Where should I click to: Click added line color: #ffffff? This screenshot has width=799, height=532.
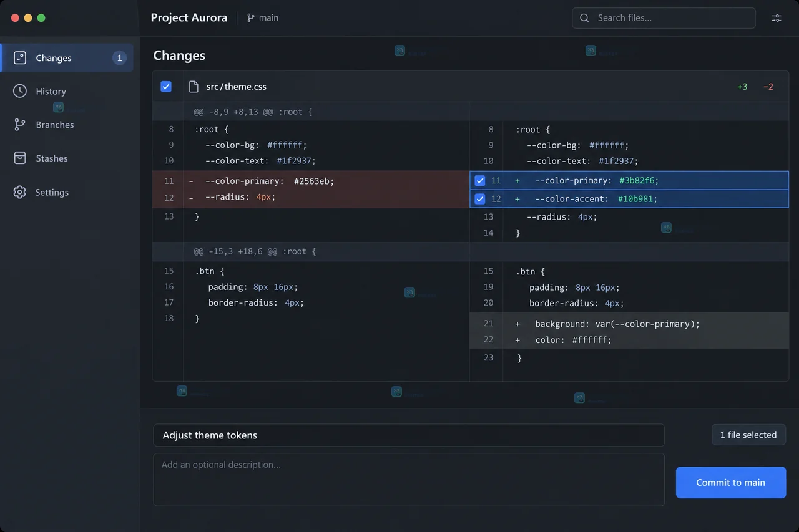[x=629, y=340]
